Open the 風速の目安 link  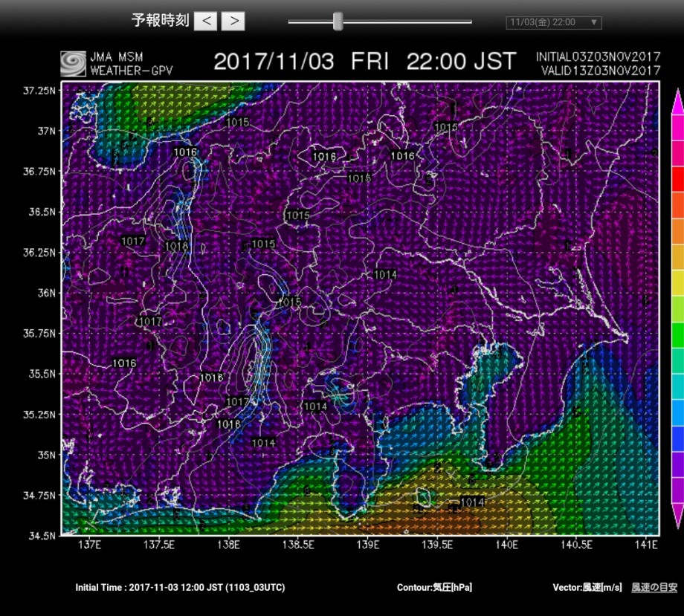coord(654,587)
